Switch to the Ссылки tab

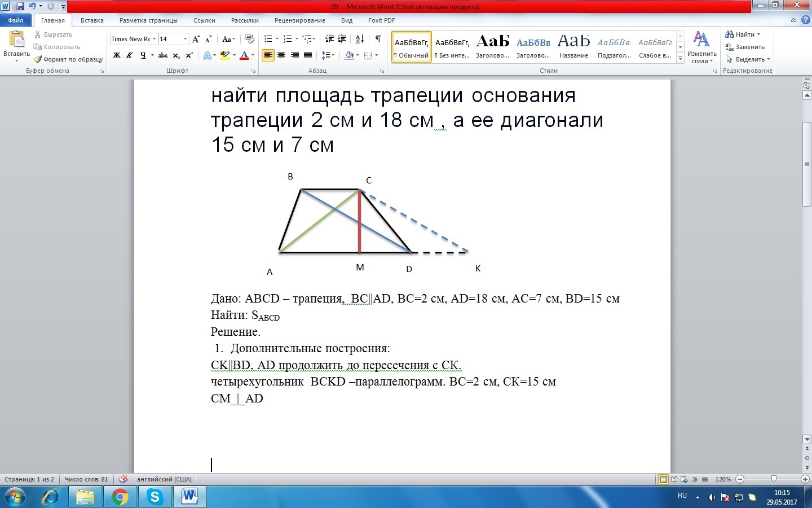click(x=204, y=20)
